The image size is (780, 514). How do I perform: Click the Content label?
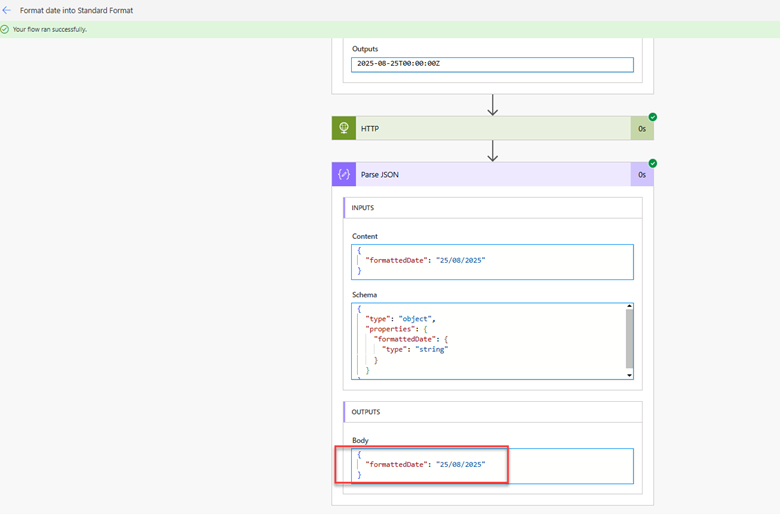365,236
